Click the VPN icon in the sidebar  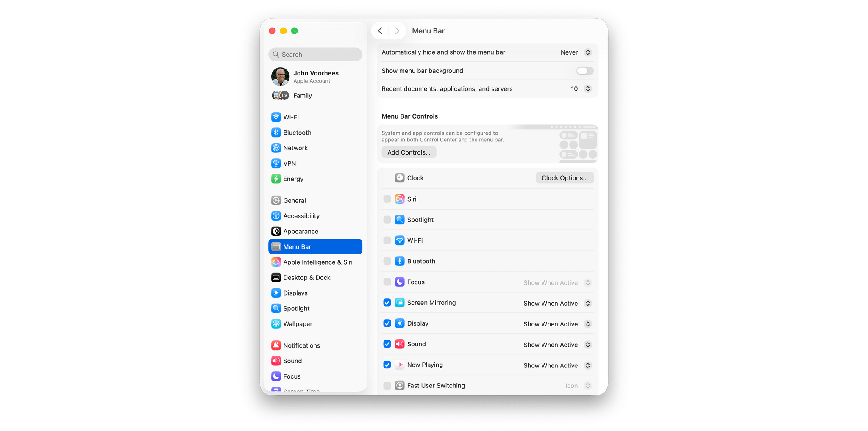coord(276,163)
